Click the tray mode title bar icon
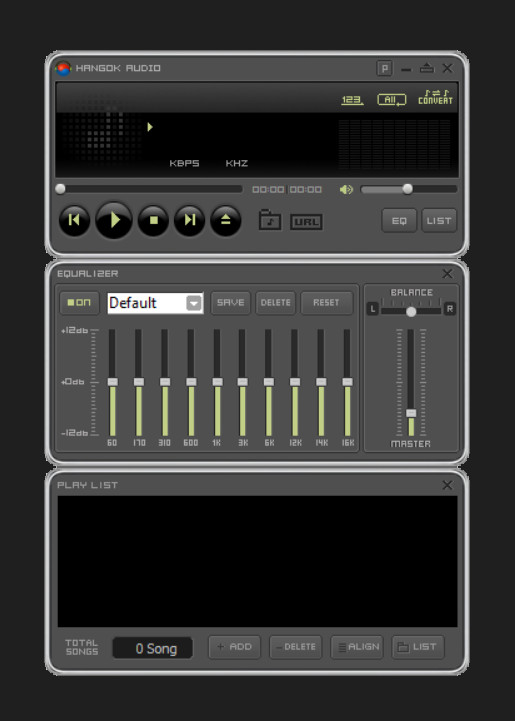Screen dimensions: 515x721 427,68
